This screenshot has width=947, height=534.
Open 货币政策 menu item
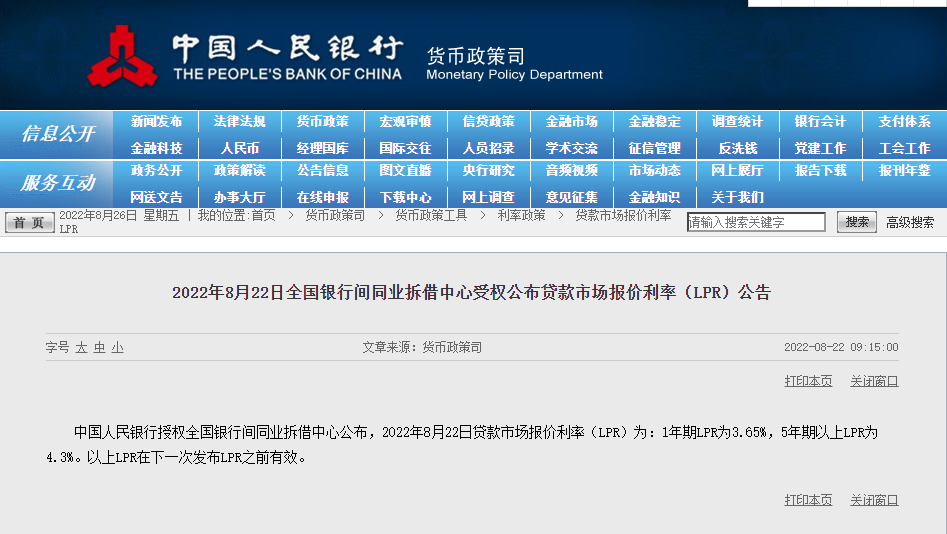323,121
